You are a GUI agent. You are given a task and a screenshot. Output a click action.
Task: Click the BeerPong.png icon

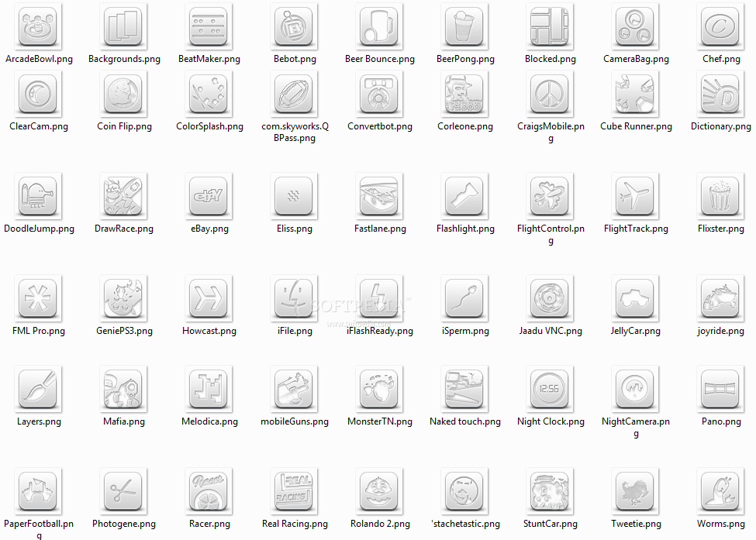pos(465,26)
